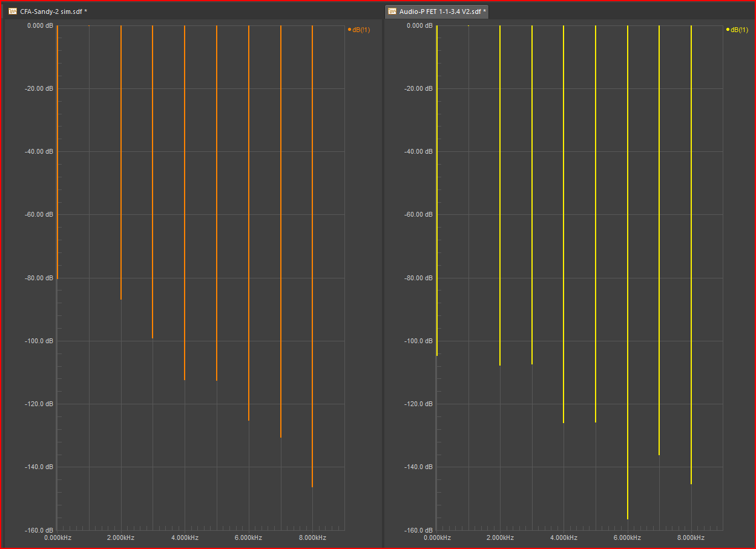Click the -40.00 dB label in Audio-P FET plot
Screen dimensions: 756x549
tap(418, 151)
